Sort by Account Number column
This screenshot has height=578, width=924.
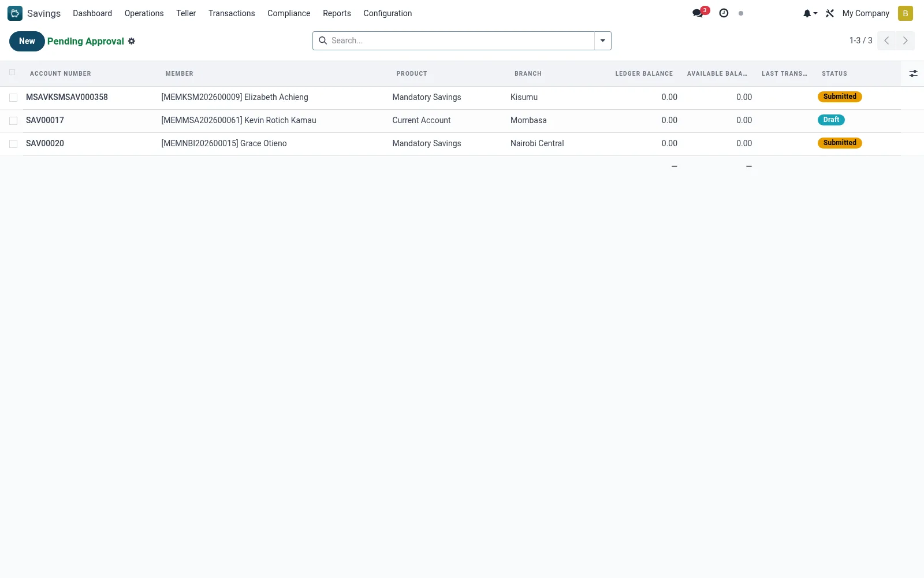[61, 73]
